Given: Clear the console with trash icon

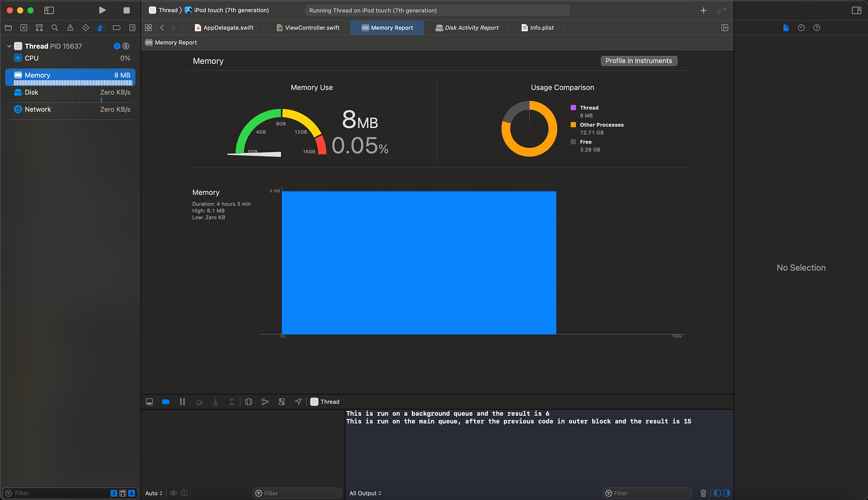Looking at the screenshot, I should coord(703,493).
